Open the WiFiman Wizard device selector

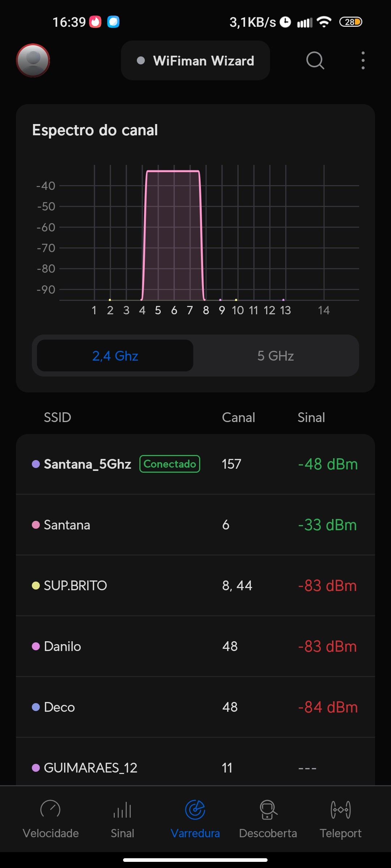point(195,61)
